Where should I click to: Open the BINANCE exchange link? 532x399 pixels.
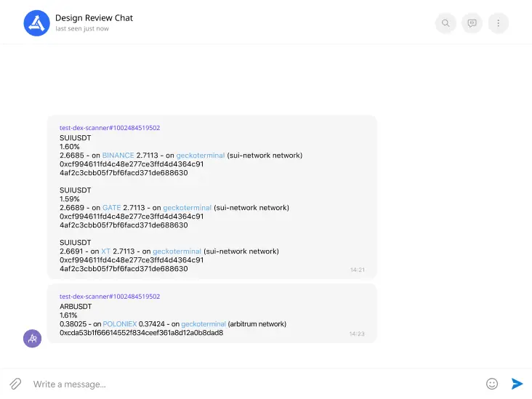click(x=118, y=156)
